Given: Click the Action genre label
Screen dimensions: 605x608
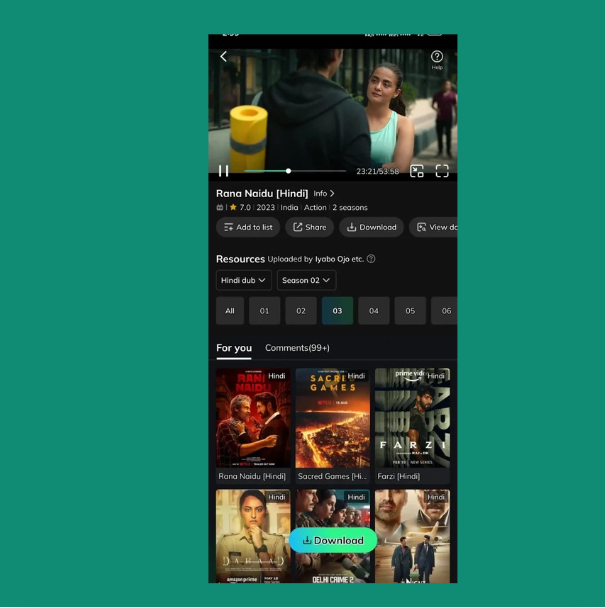Looking at the screenshot, I should [x=315, y=207].
